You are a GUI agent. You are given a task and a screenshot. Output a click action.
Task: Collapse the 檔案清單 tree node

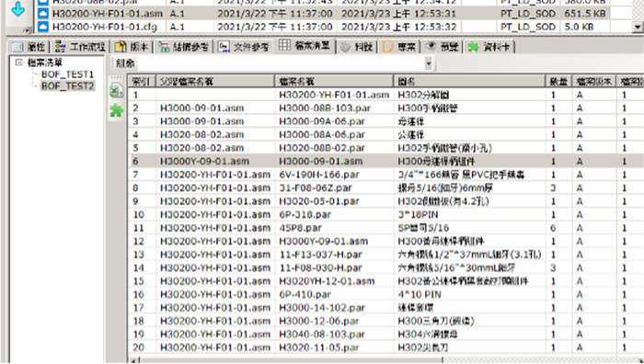19,63
